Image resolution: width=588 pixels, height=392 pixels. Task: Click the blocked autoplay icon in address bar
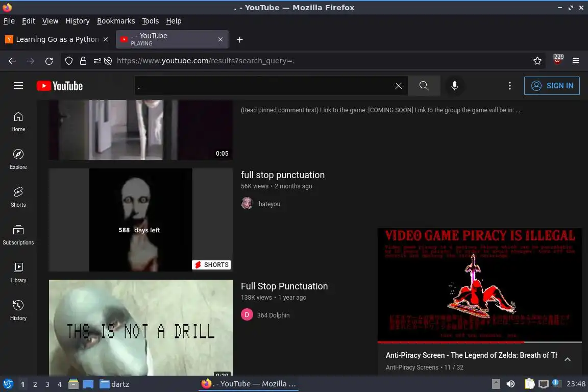(x=108, y=61)
